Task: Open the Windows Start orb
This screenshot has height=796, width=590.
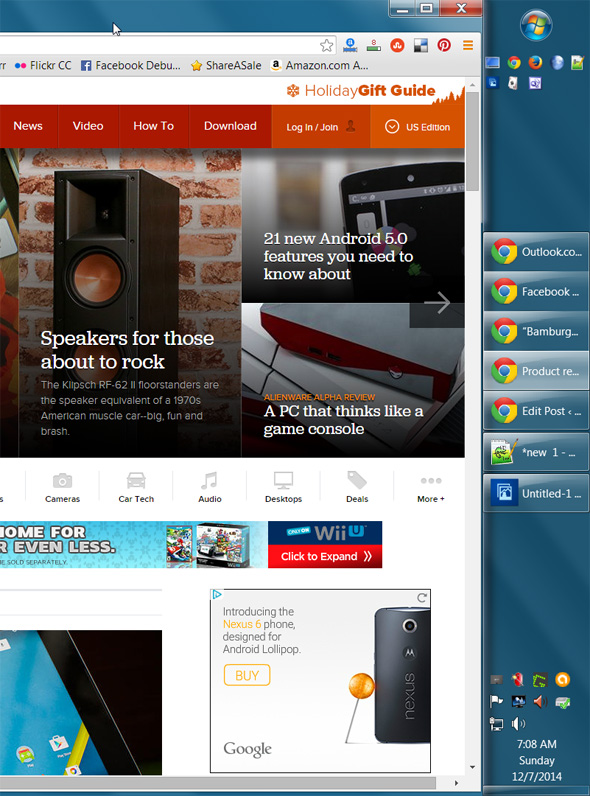Action: point(536,25)
